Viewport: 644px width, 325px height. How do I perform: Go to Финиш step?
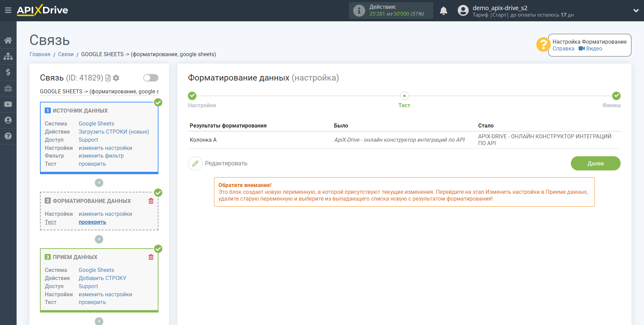point(616,96)
